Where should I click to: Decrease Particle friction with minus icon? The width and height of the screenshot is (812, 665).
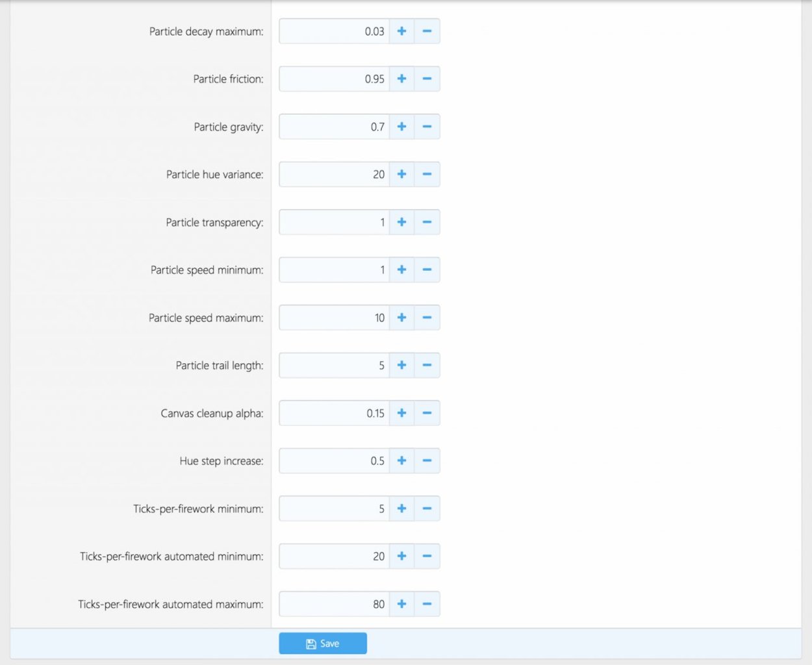(x=427, y=79)
